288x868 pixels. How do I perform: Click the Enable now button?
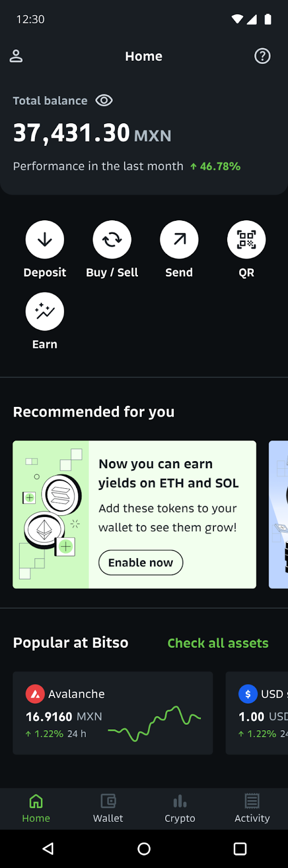pyautogui.click(x=141, y=563)
